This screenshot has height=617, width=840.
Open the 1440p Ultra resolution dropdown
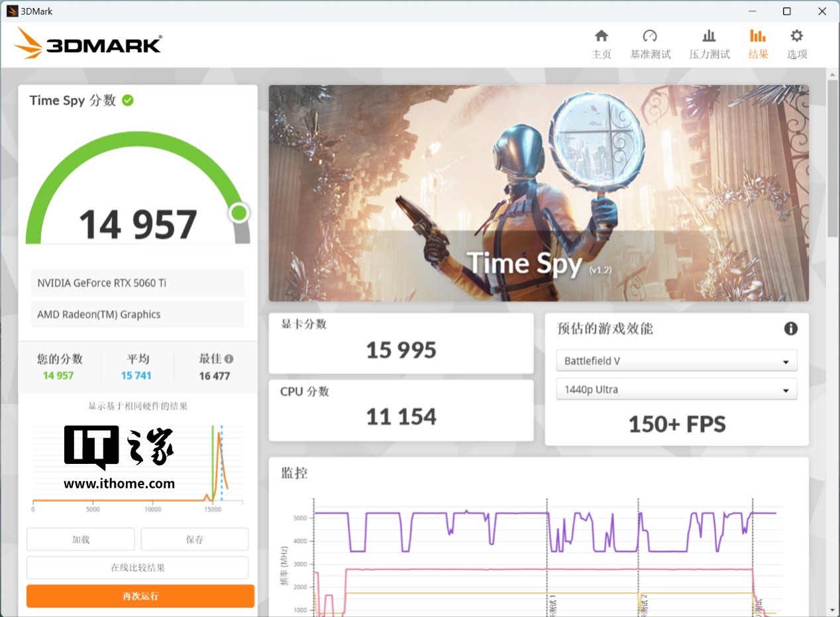(x=676, y=390)
